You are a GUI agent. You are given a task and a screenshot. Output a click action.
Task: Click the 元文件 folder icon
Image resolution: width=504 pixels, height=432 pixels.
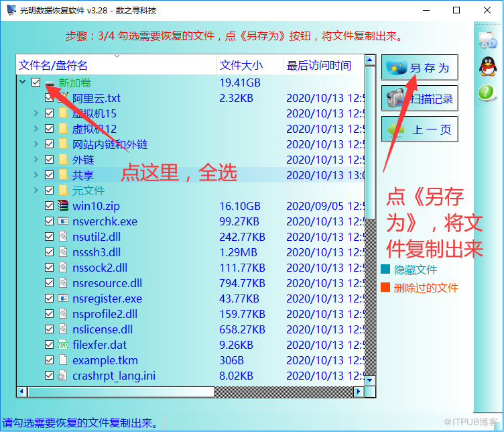pos(63,190)
